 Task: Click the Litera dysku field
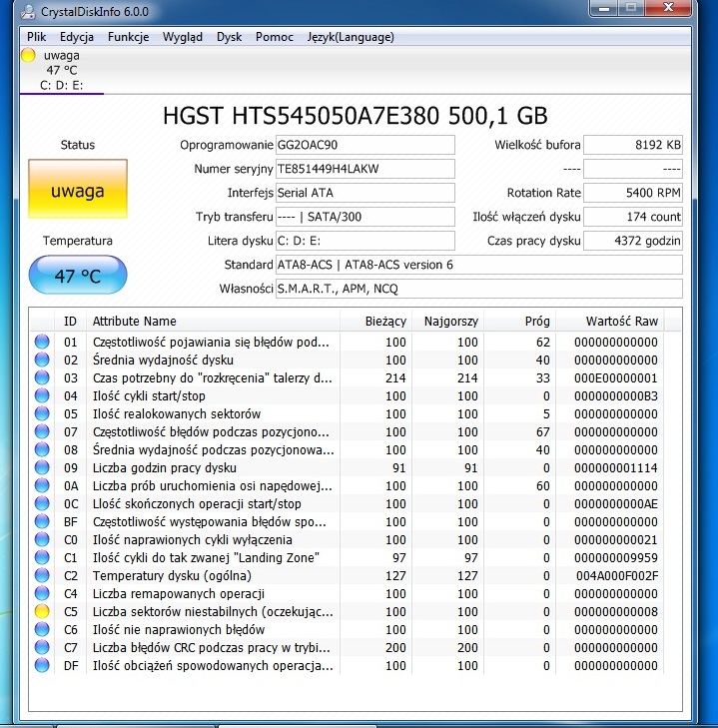(x=365, y=241)
